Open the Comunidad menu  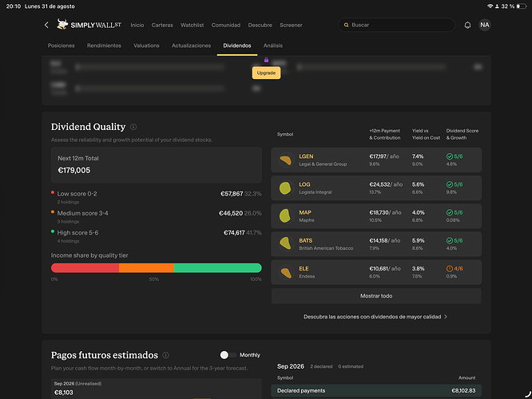[226, 25]
